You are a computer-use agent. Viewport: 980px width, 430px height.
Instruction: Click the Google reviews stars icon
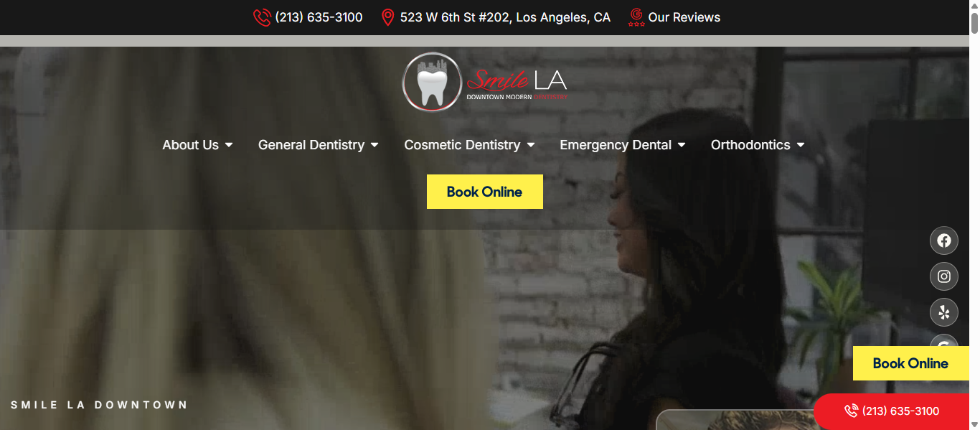tap(636, 17)
